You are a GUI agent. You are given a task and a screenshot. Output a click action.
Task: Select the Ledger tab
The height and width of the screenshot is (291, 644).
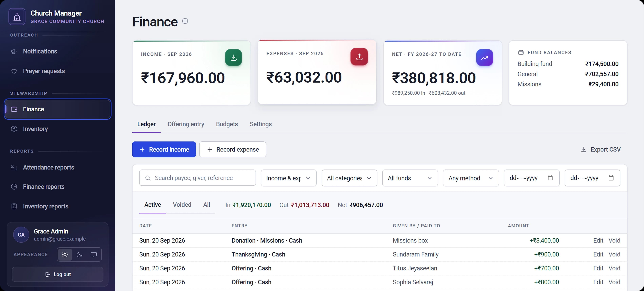coord(146,124)
